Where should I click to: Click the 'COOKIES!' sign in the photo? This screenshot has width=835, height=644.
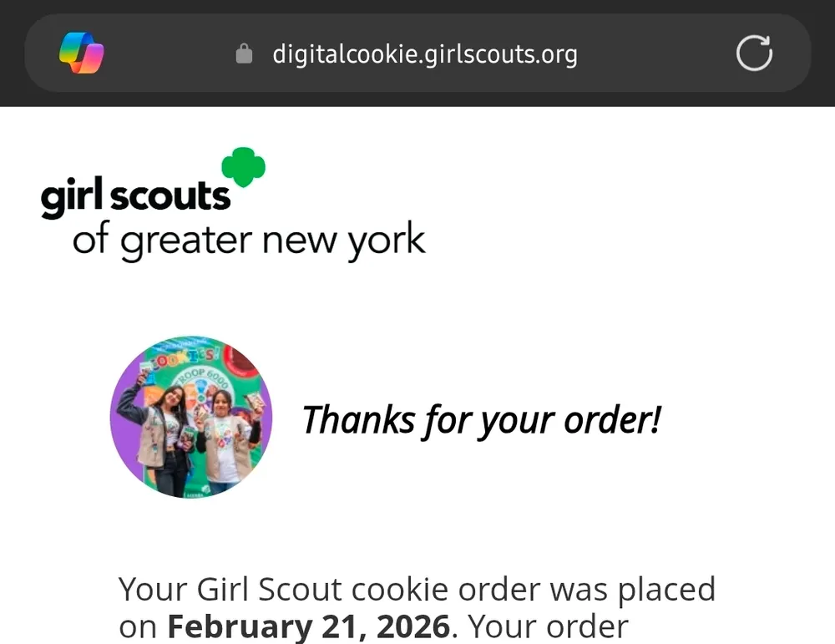pyautogui.click(x=185, y=358)
